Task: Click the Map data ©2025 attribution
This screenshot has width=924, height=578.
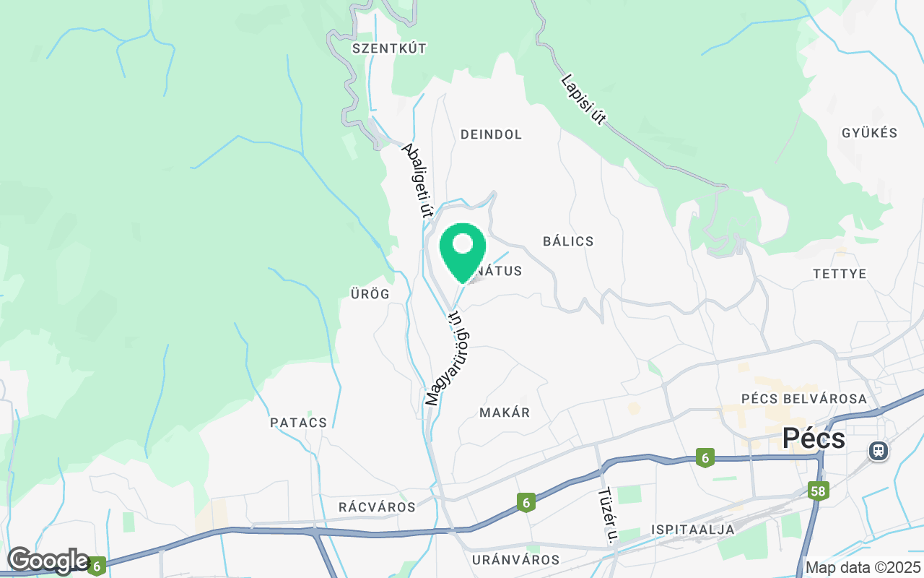Action: (x=863, y=567)
